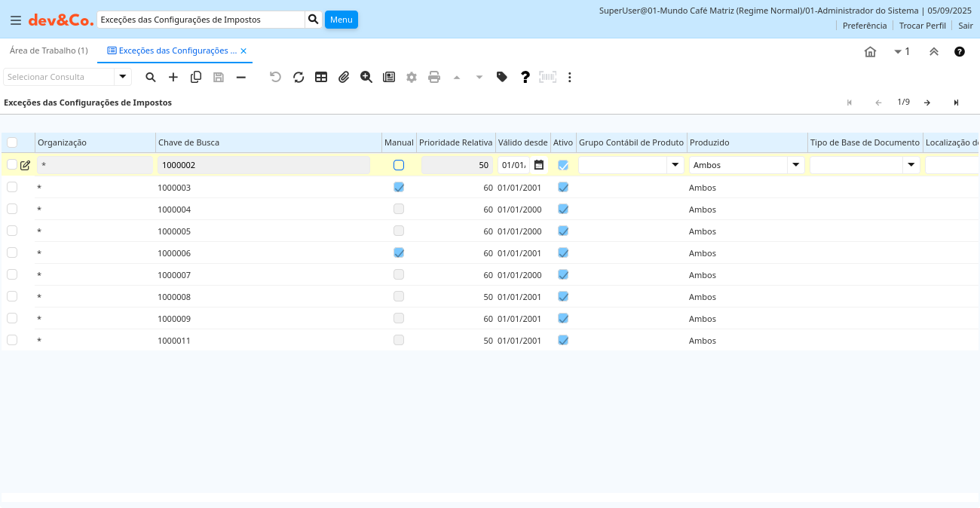980x508 pixels.
Task: Click the Chave de Busca field with 1000002
Action: click(x=263, y=165)
